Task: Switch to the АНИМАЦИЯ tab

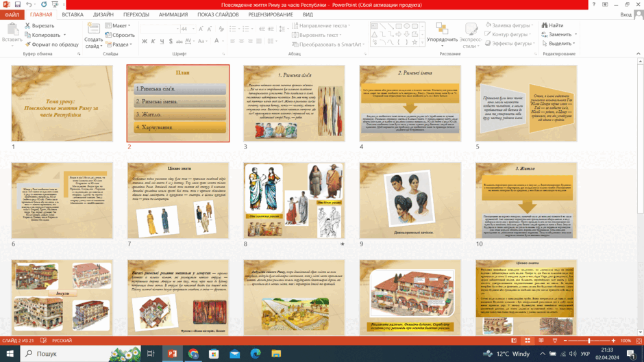Action: point(173,14)
